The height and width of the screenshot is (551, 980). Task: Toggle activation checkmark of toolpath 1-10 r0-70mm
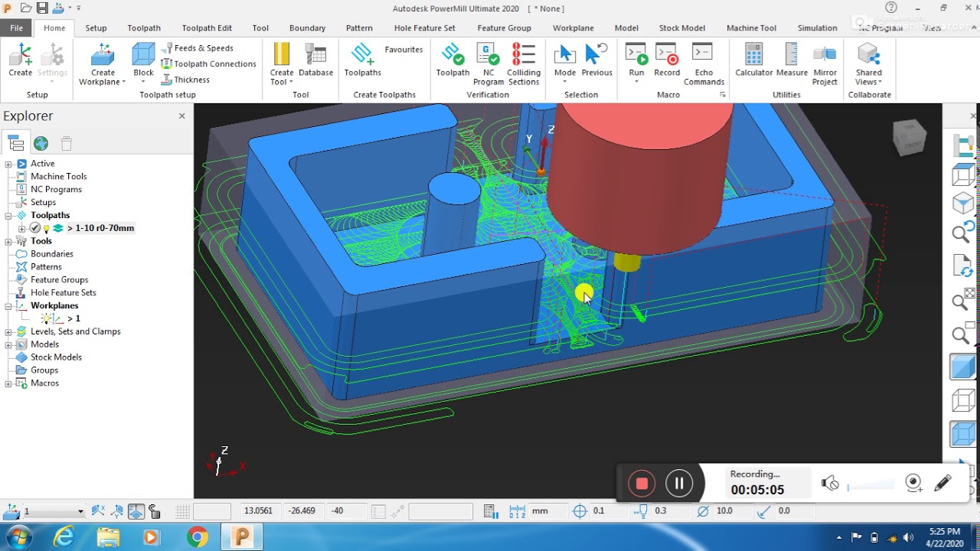point(34,228)
